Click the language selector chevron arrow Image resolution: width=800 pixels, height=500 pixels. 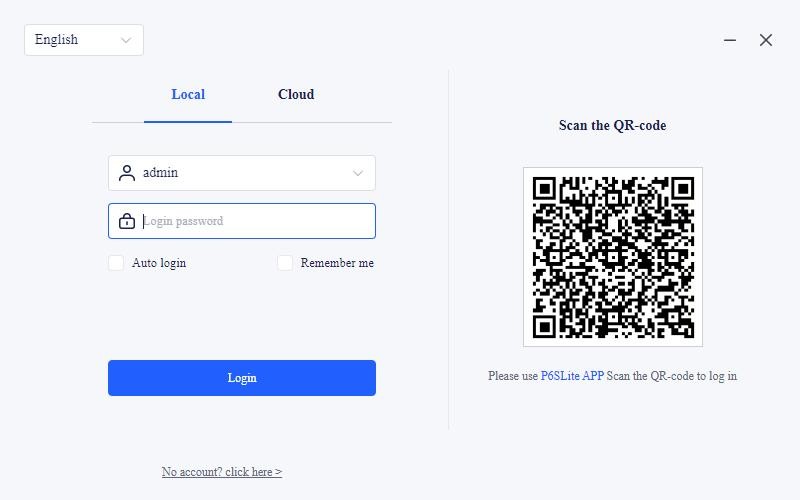click(126, 40)
